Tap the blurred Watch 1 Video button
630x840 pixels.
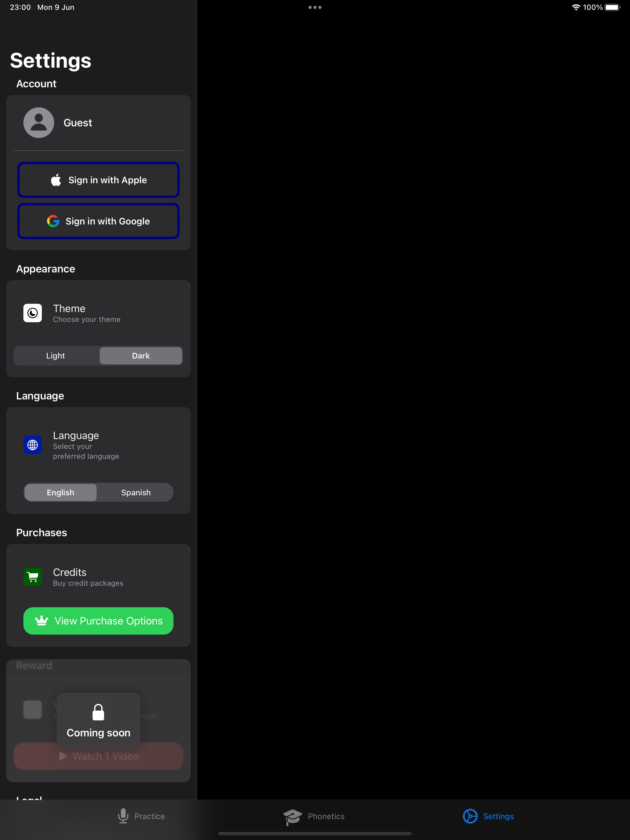click(x=98, y=756)
